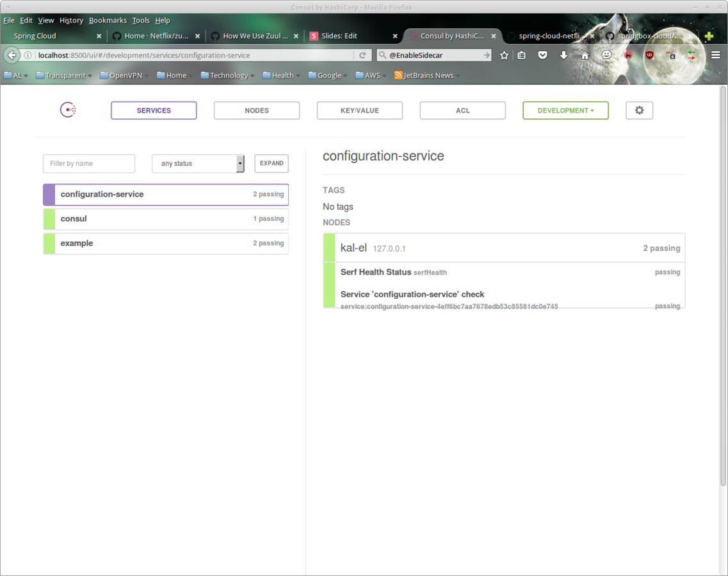Open the Health bookmarks folder
The width and height of the screenshot is (728, 576).
point(281,75)
